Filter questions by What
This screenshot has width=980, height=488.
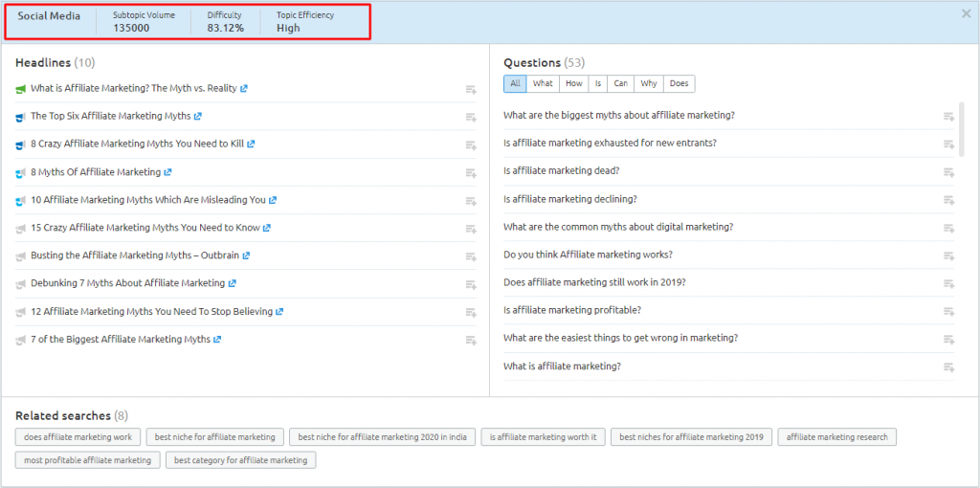pyautogui.click(x=543, y=84)
